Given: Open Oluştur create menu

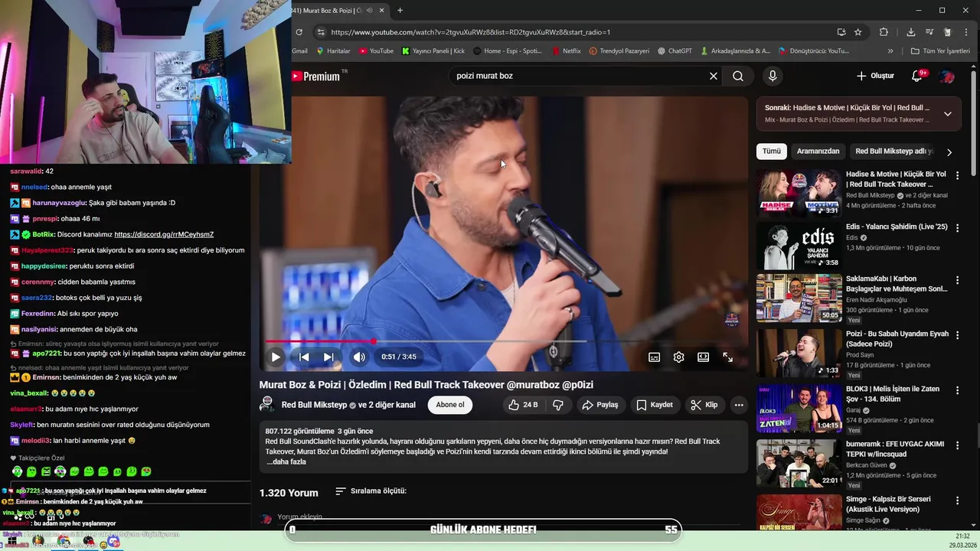Looking at the screenshot, I should click(875, 76).
